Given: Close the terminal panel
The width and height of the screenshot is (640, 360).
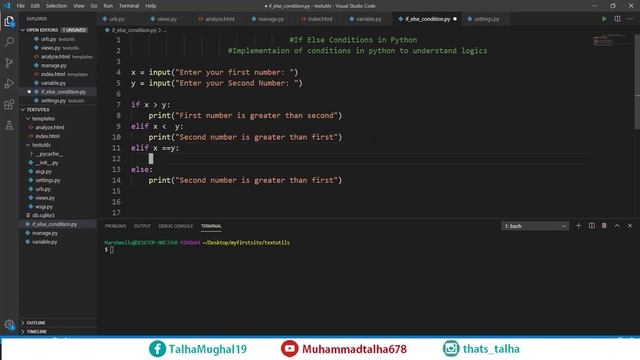Looking at the screenshot, I should [630, 226].
